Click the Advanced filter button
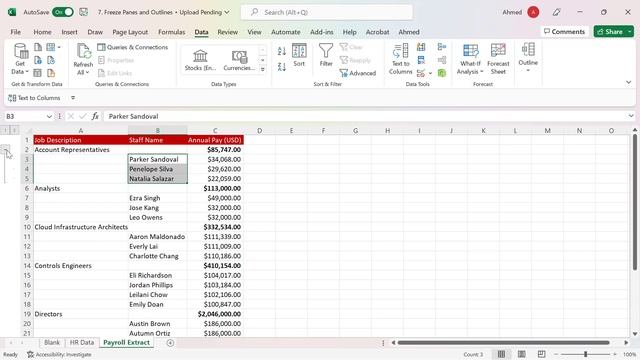This screenshot has width=640, height=360. pyautogui.click(x=358, y=73)
